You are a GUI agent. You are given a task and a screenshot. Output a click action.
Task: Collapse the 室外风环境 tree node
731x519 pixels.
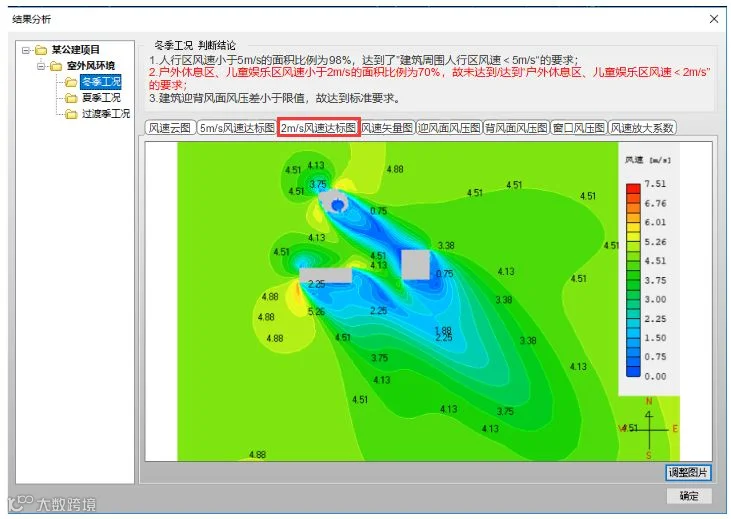[x=41, y=66]
